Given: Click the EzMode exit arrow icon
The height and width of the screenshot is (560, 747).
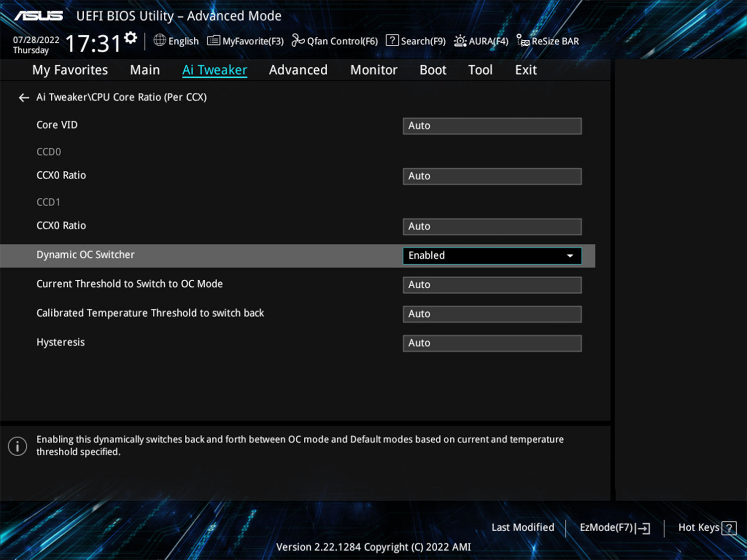Looking at the screenshot, I should pos(643,528).
